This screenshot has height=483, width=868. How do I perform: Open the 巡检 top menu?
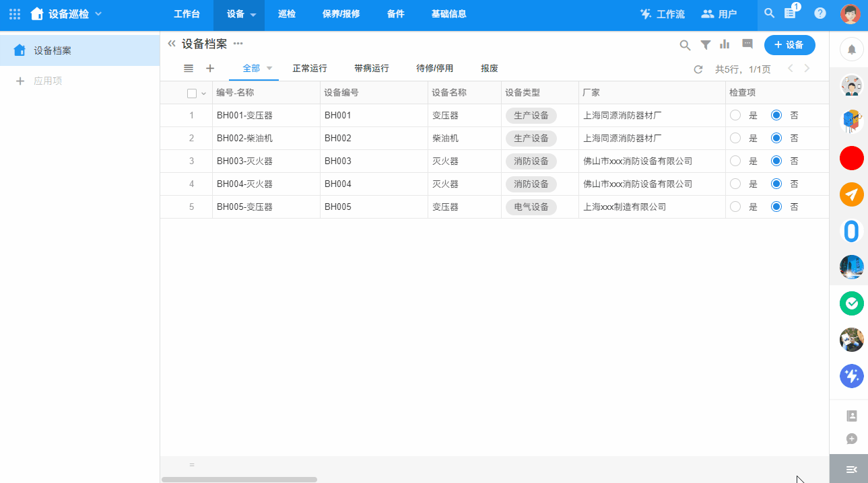click(287, 14)
